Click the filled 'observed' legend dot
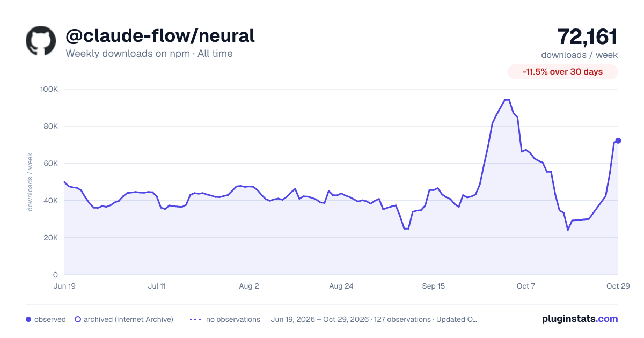The image size is (644, 338). (28, 319)
